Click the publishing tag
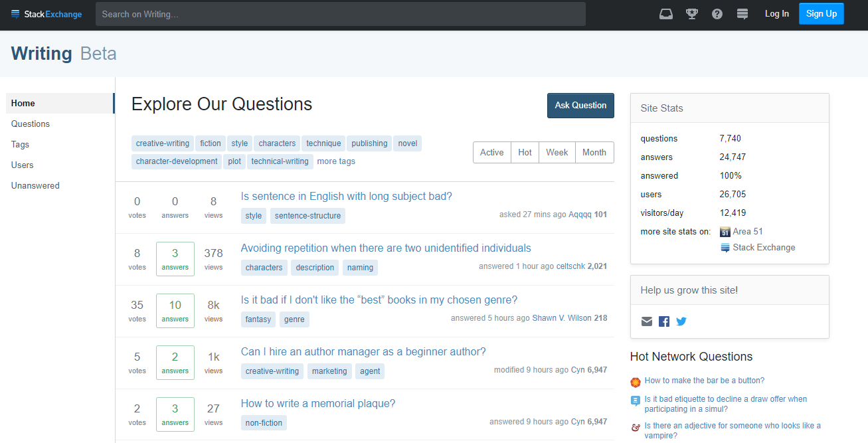868x443 pixels. (x=369, y=143)
